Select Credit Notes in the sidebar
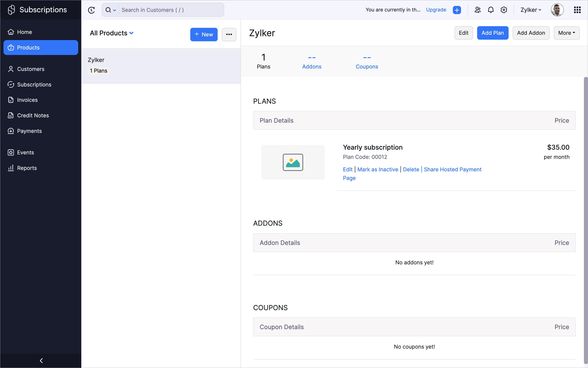Image resolution: width=588 pixels, height=368 pixels. [41, 115]
